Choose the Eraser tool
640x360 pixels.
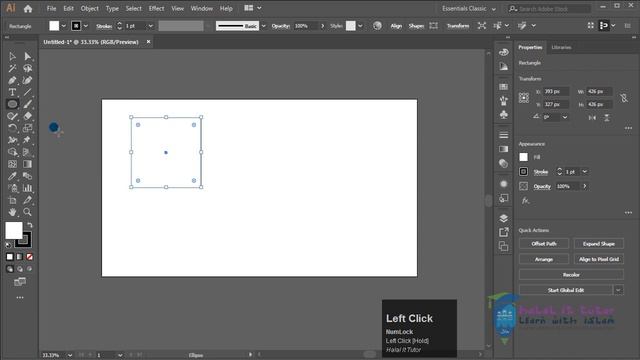click(27, 116)
